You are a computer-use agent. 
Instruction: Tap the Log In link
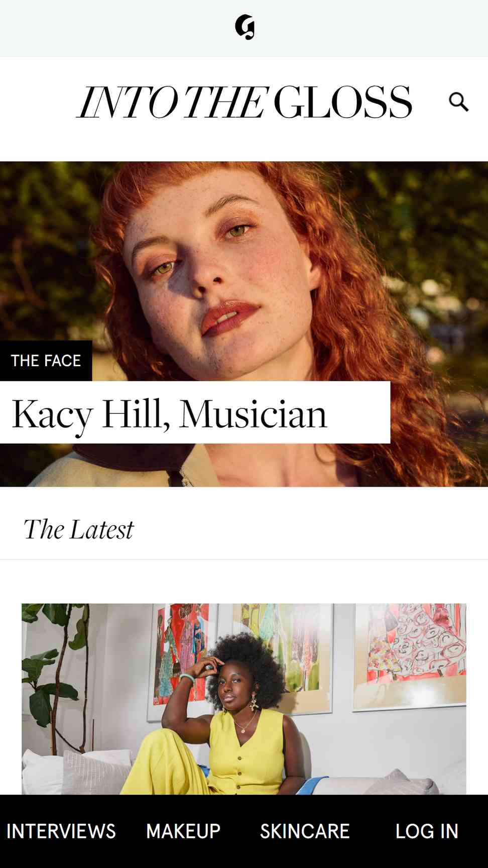427,831
